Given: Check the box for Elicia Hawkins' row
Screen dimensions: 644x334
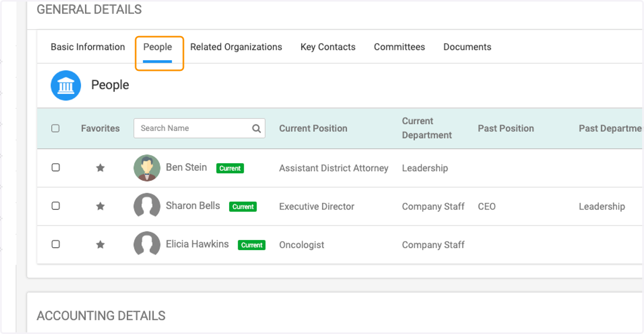Looking at the screenshot, I should 55,244.
